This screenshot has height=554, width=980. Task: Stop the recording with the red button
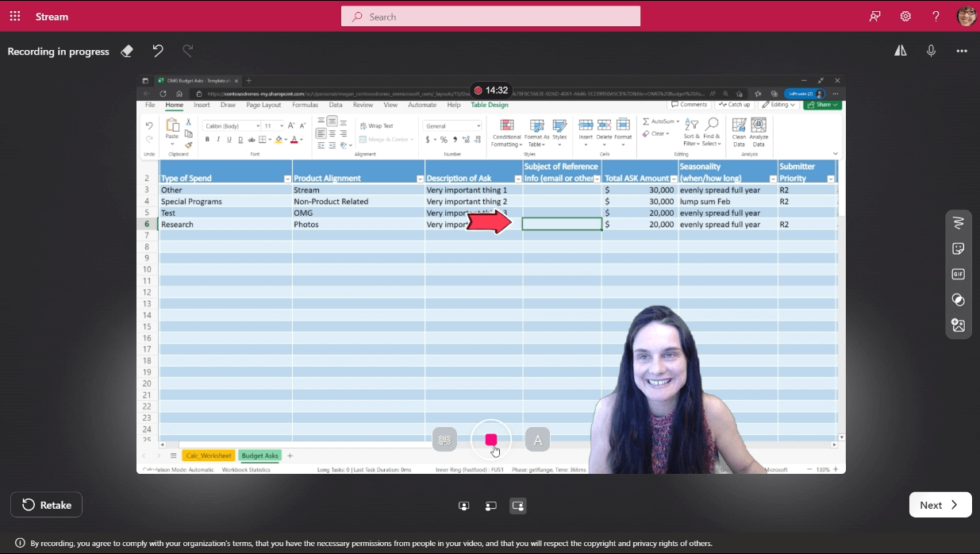point(491,440)
